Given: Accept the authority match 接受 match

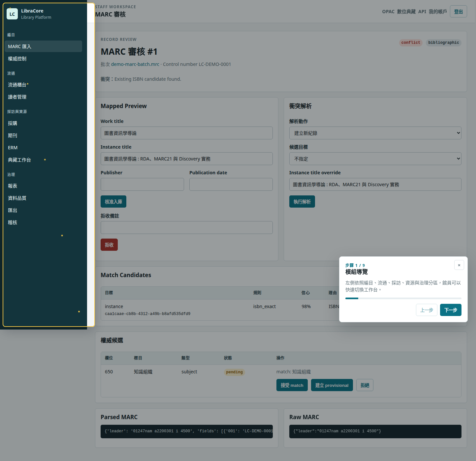Looking at the screenshot, I should [x=292, y=385].
